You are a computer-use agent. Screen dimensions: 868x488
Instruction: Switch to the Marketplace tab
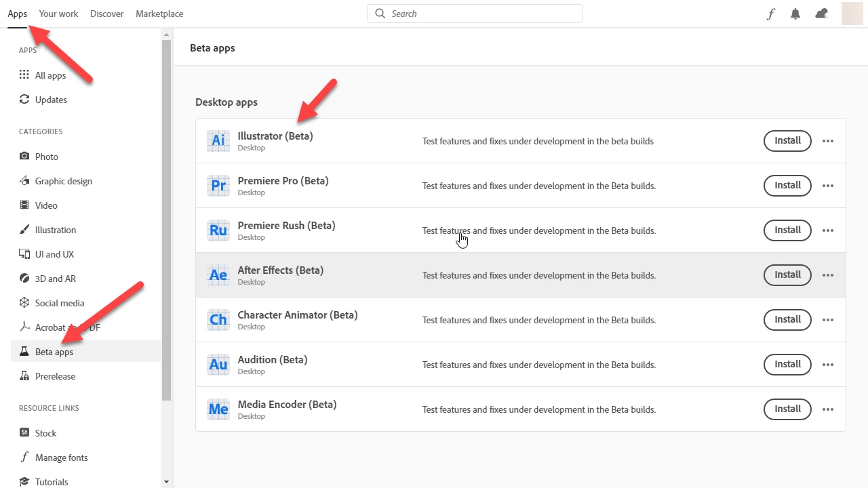coord(159,14)
